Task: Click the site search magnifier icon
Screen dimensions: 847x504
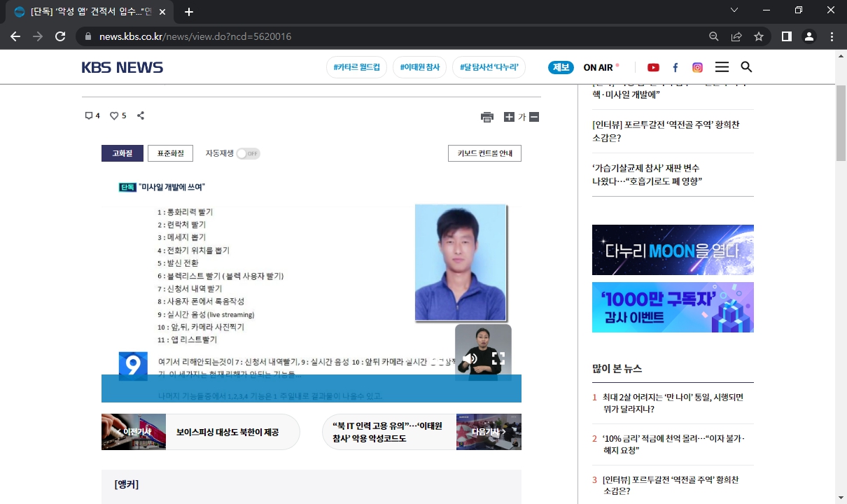Action: (x=746, y=67)
